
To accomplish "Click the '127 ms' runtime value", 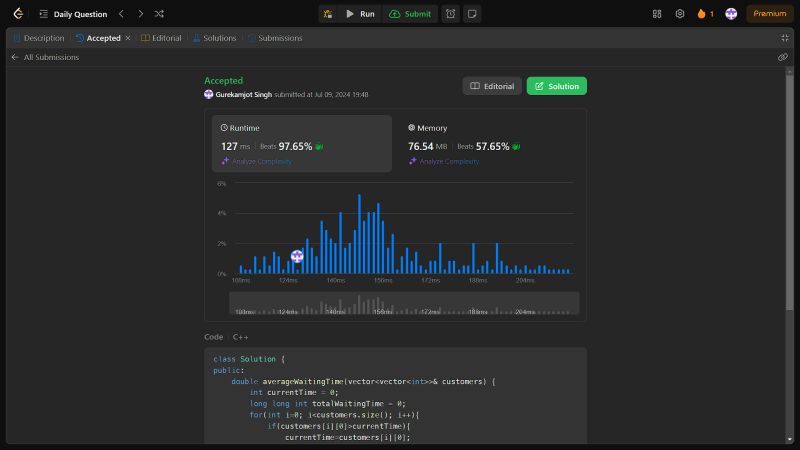I will [x=235, y=146].
